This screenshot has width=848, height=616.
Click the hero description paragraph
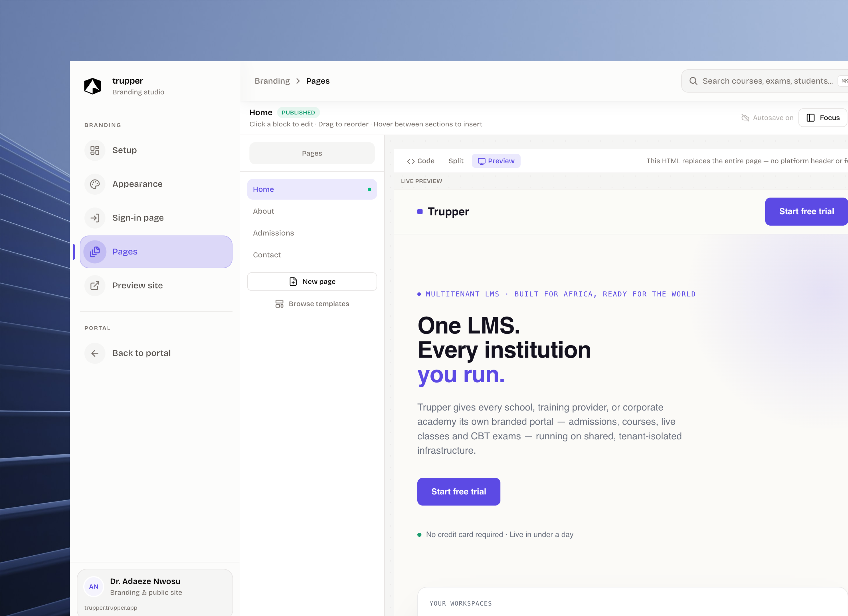(x=549, y=429)
